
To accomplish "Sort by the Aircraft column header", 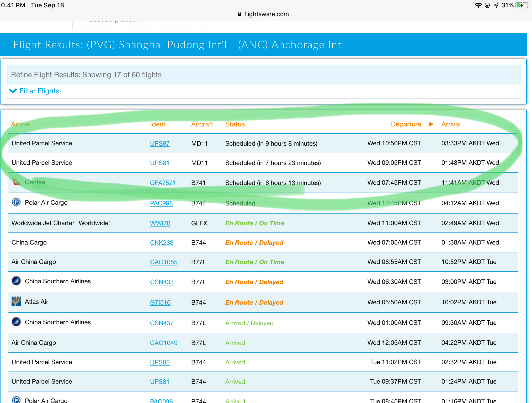I will point(202,124).
